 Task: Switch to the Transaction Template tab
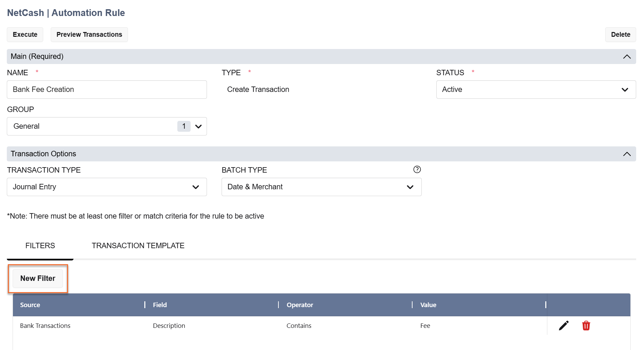point(138,245)
